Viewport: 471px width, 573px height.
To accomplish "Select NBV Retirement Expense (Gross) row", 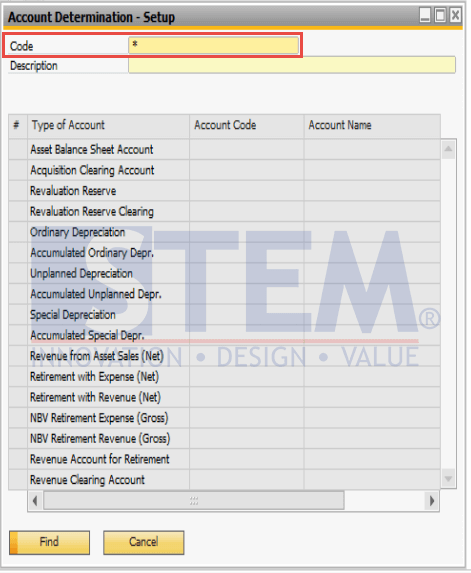I will click(224, 418).
